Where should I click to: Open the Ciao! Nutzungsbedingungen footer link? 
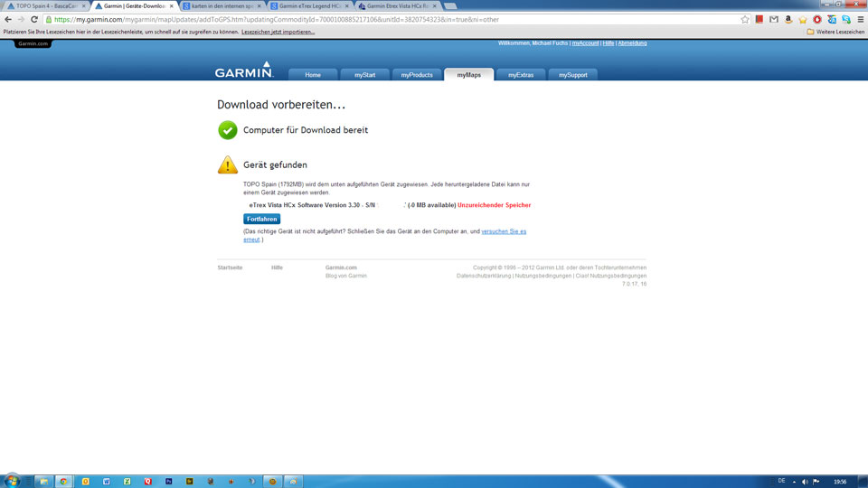pos(610,277)
